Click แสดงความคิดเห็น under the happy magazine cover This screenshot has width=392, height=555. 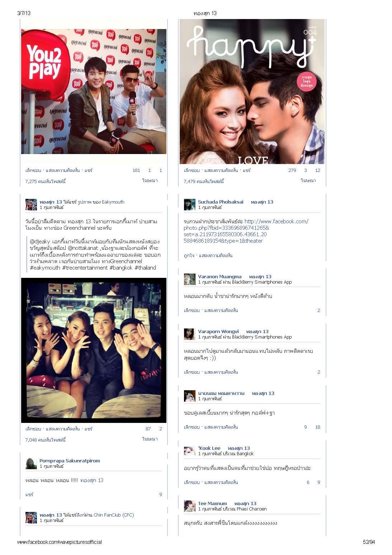[221, 171]
